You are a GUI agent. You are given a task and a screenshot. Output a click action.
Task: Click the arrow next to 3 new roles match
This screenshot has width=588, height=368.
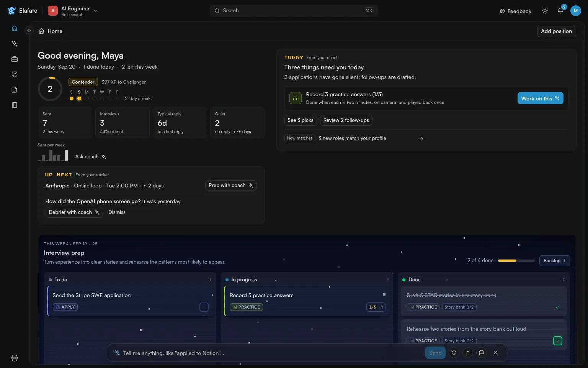pos(420,139)
